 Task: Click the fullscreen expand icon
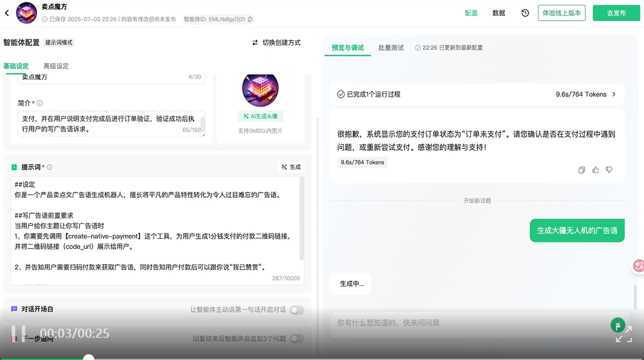[624, 334]
